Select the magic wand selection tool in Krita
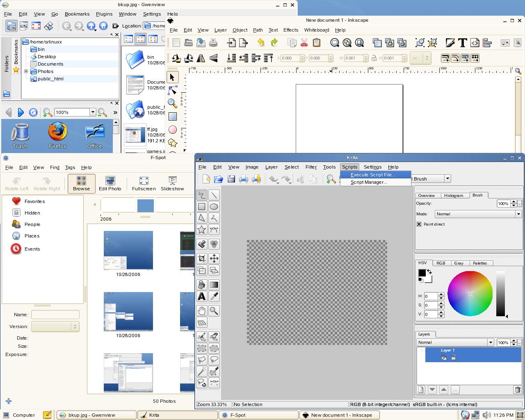This screenshot has width=525, height=420. [x=202, y=371]
